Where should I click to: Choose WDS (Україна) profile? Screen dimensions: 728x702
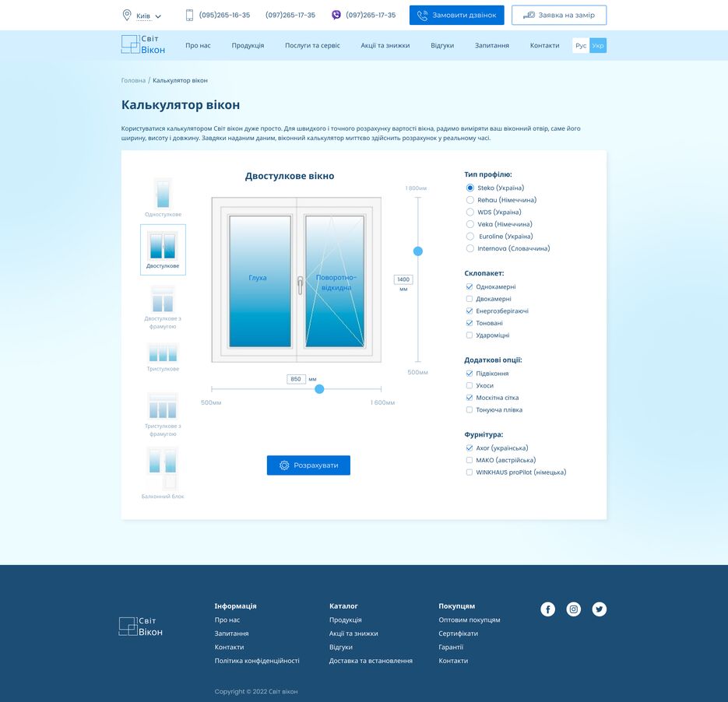click(494, 212)
